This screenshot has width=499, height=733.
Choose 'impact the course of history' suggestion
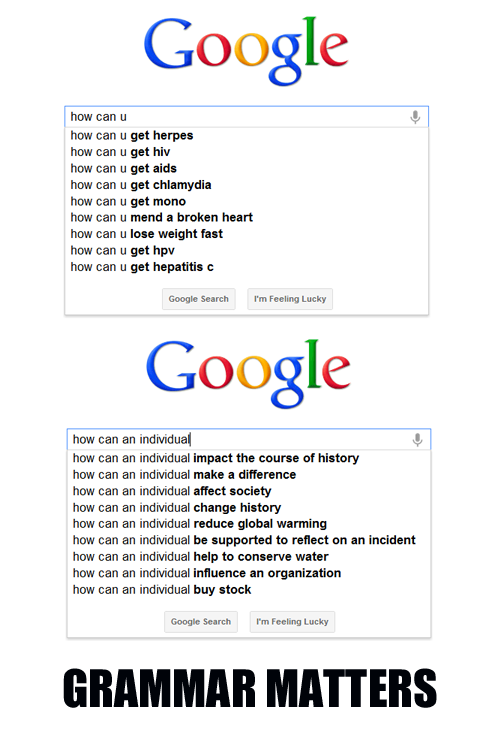(x=249, y=458)
